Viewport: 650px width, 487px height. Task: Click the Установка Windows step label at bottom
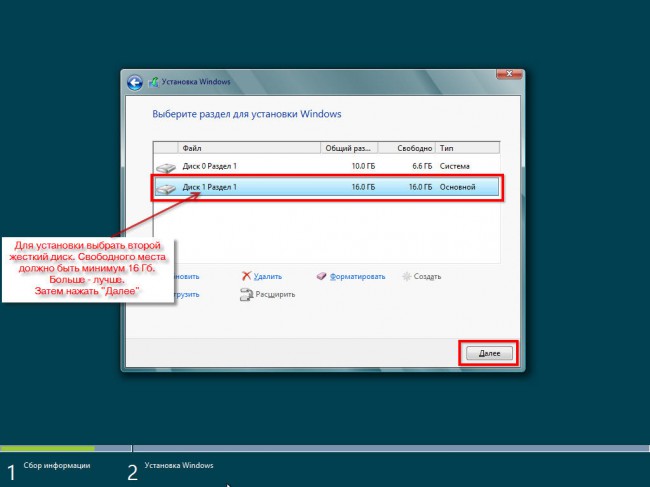[179, 465]
